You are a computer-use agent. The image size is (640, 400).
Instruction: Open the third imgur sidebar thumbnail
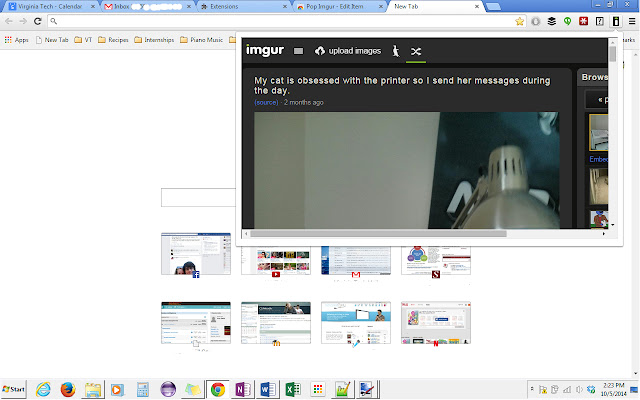pyautogui.click(x=598, y=219)
